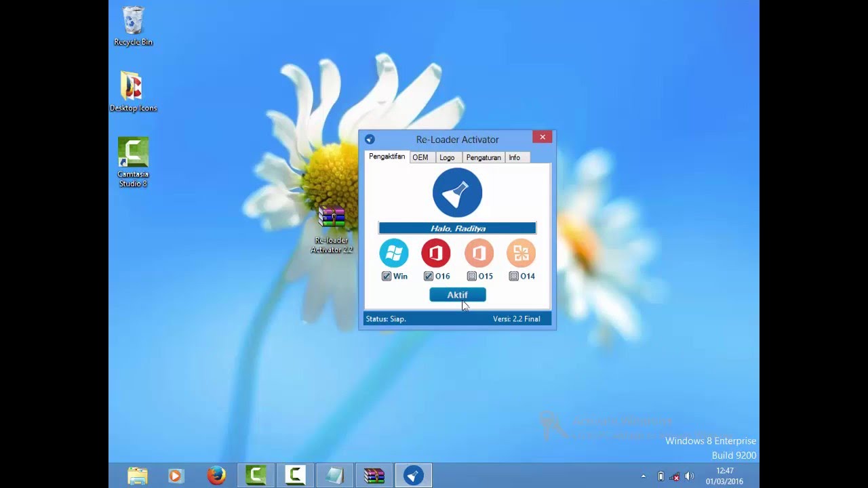Image resolution: width=868 pixels, height=488 pixels.
Task: Open File Explorer from the taskbar
Action: 138,476
